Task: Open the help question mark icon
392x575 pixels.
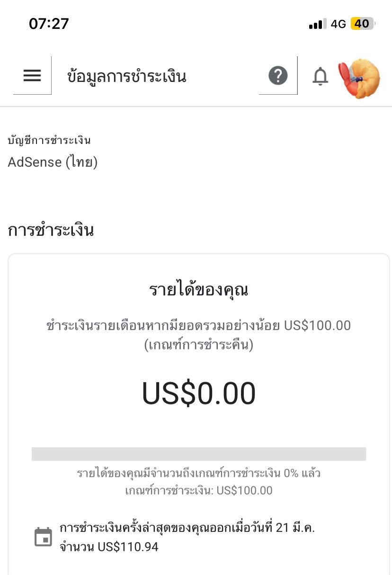Action: pos(278,76)
